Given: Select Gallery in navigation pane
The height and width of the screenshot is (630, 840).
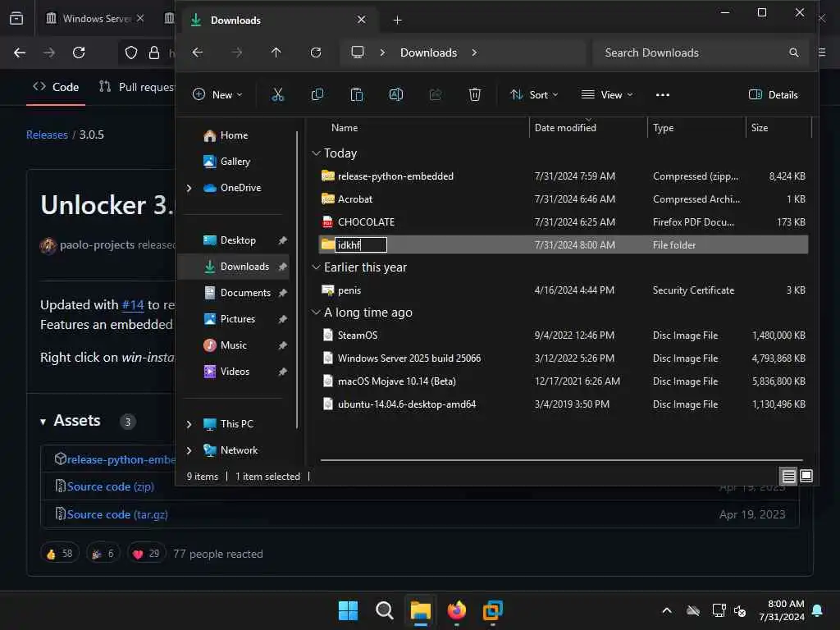Looking at the screenshot, I should click(235, 162).
